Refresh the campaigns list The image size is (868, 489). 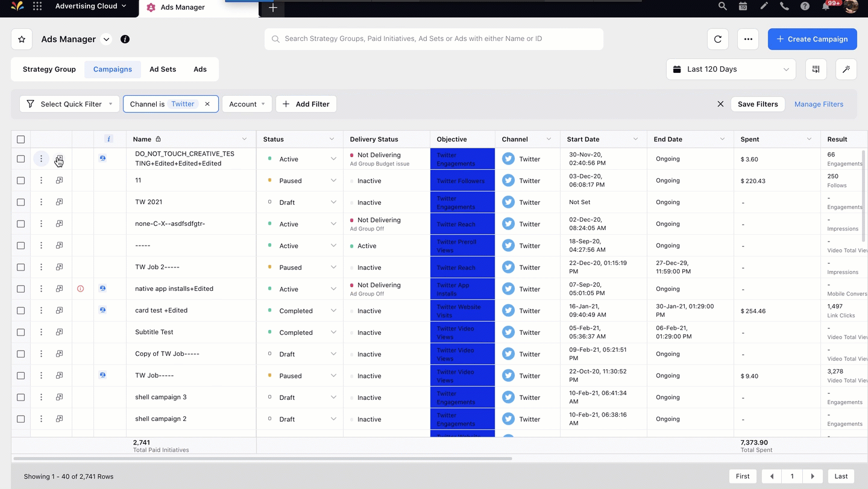coord(717,39)
